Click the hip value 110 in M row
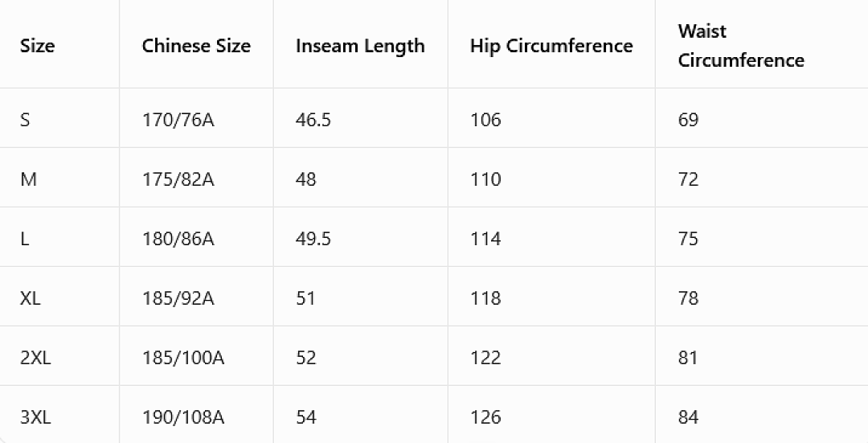Screen dimensions: 868x443 485,179
